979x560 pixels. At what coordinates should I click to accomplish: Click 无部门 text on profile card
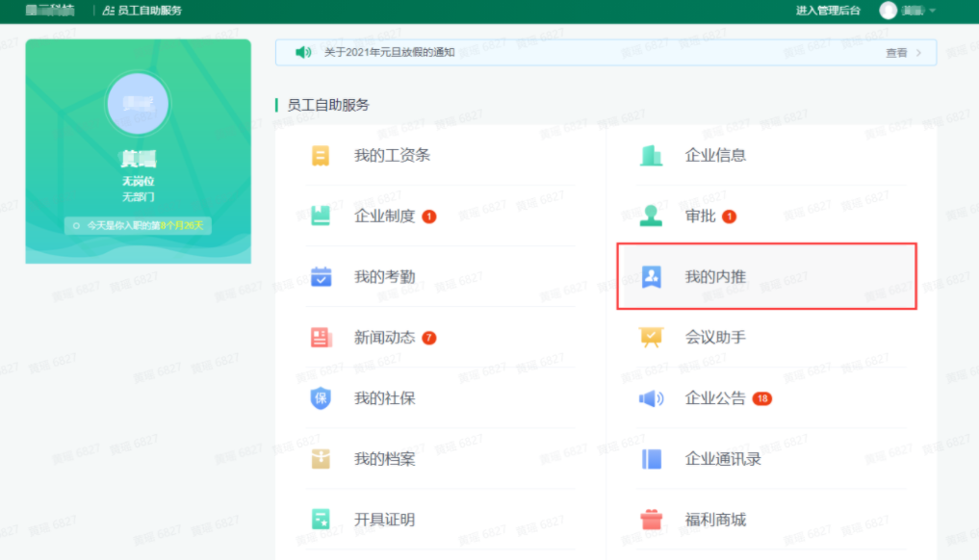pyautogui.click(x=138, y=197)
